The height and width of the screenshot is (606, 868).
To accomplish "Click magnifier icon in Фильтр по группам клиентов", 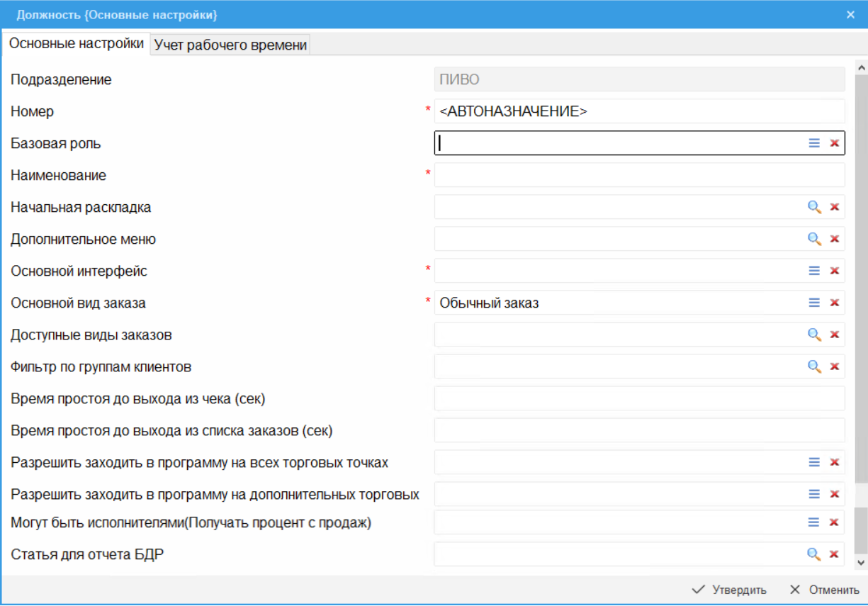I will click(x=814, y=366).
